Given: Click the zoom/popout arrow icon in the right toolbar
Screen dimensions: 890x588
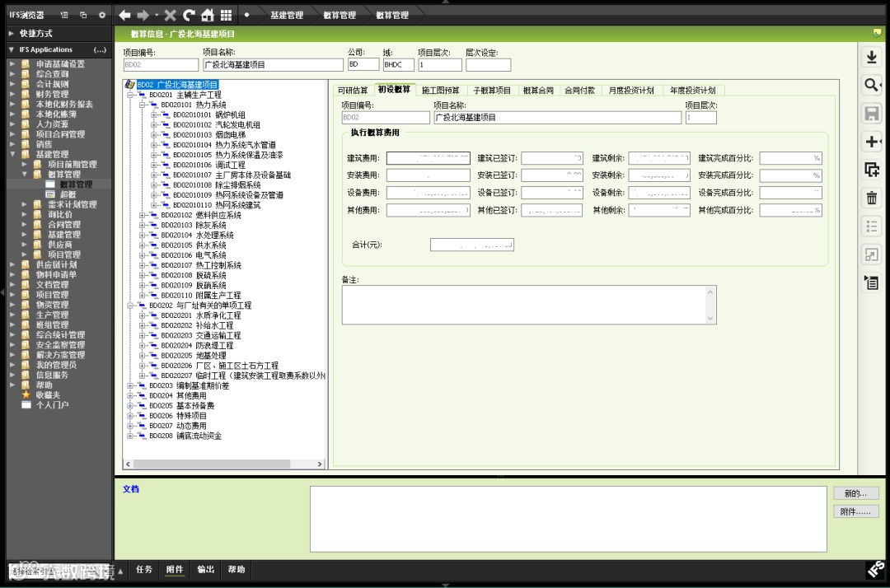Looking at the screenshot, I should point(872,254).
